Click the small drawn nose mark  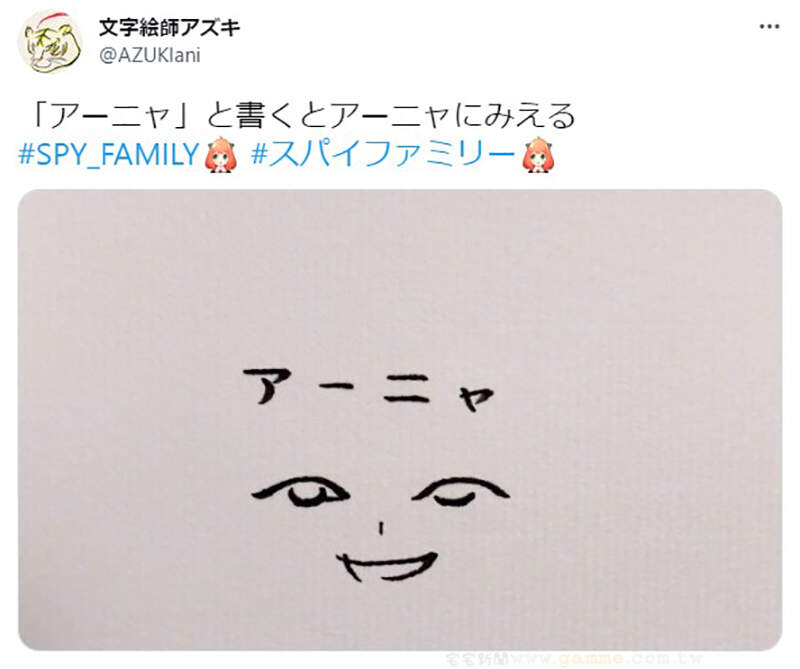click(381, 528)
